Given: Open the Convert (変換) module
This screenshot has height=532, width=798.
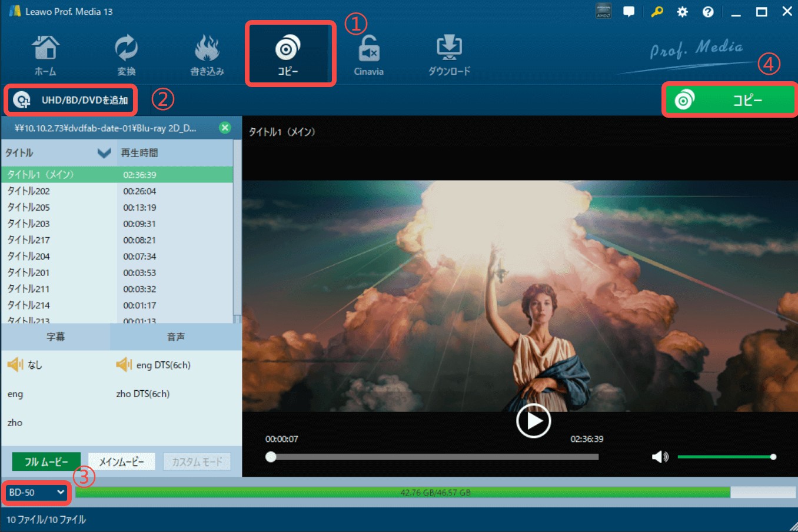Looking at the screenshot, I should [x=126, y=56].
